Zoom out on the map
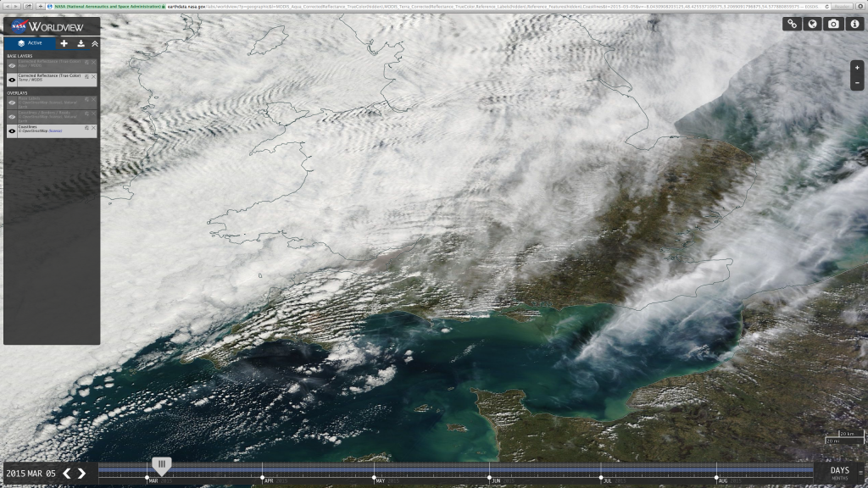 [x=857, y=82]
